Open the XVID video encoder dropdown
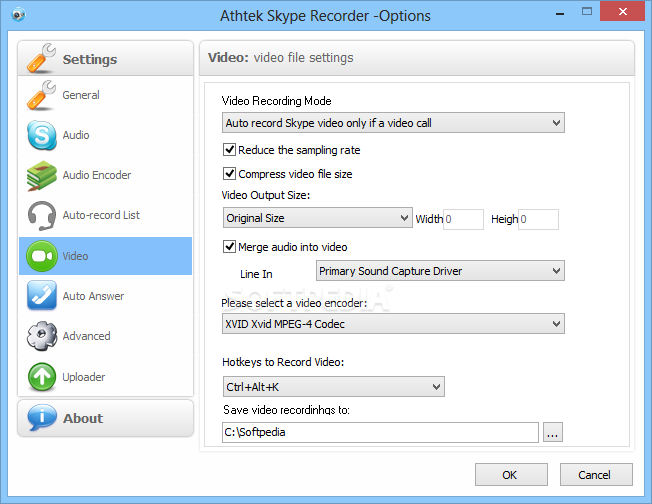 [393, 324]
